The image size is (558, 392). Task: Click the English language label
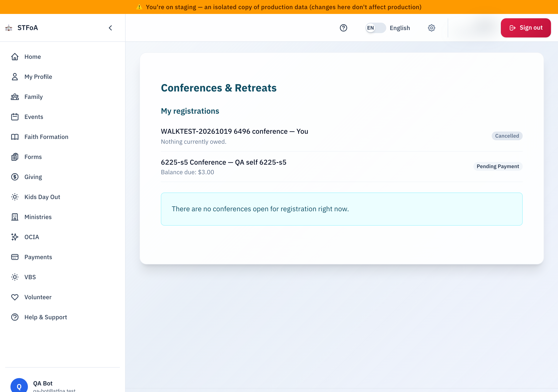click(x=400, y=28)
